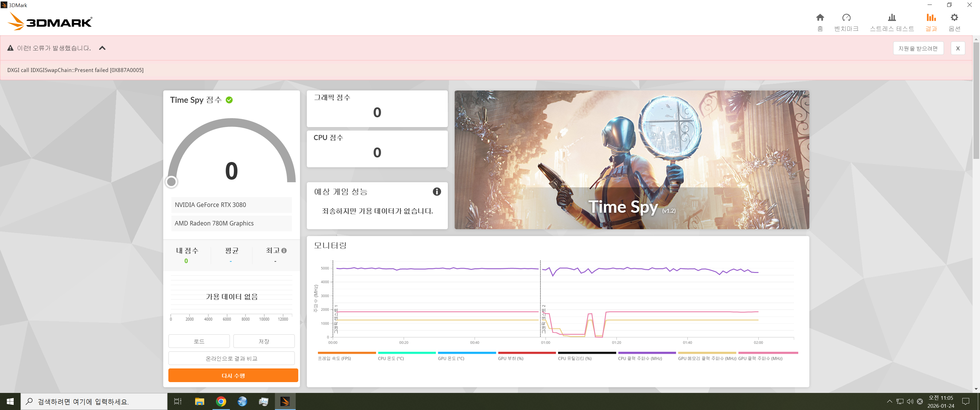Image resolution: width=980 pixels, height=410 pixels.
Task: Click the green validation checkmark by Time Spy score
Action: tap(229, 100)
